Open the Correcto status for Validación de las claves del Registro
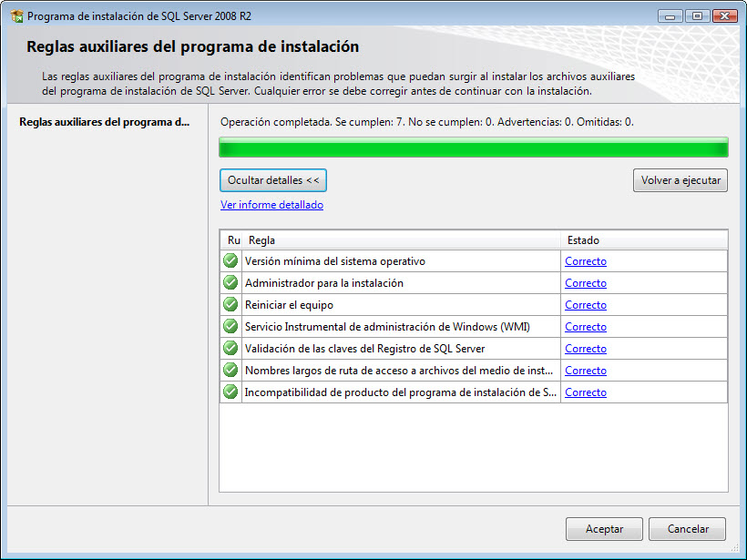Viewport: 747px width, 560px height. tap(586, 349)
